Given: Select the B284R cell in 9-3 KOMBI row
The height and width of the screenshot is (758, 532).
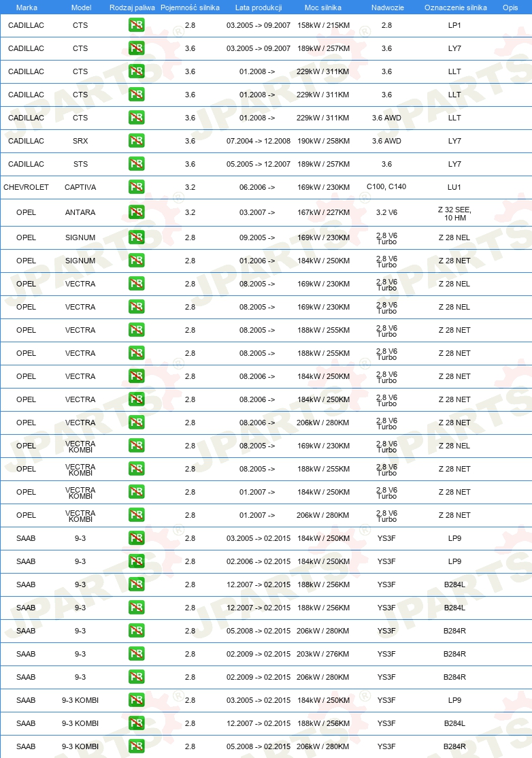Looking at the screenshot, I should [454, 746].
